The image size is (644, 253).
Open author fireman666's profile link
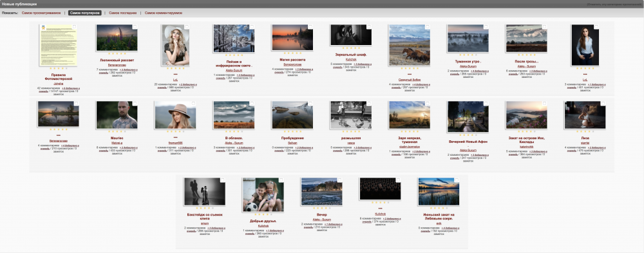175,142
